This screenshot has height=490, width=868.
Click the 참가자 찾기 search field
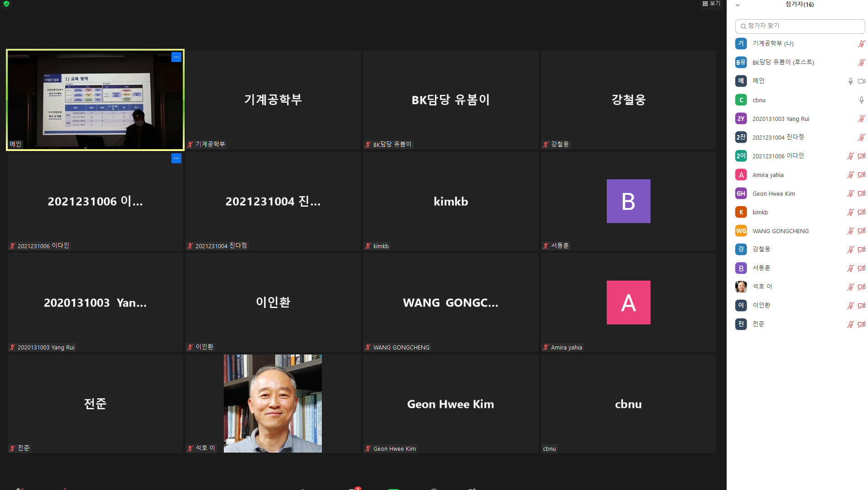(800, 26)
